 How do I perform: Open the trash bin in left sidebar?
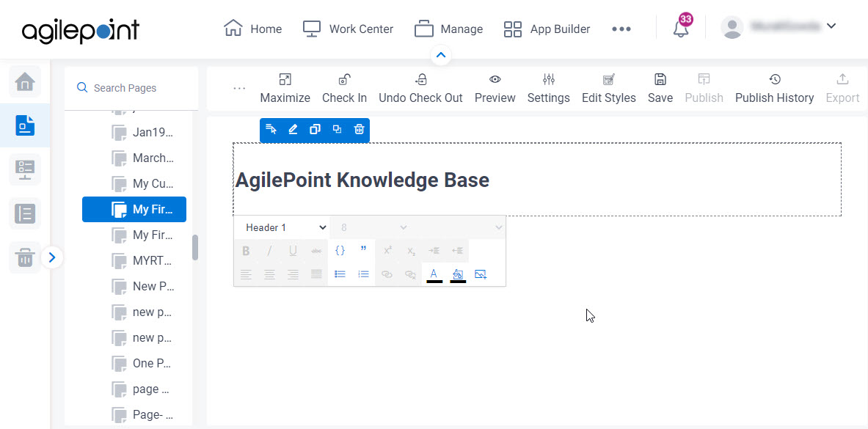(25, 257)
